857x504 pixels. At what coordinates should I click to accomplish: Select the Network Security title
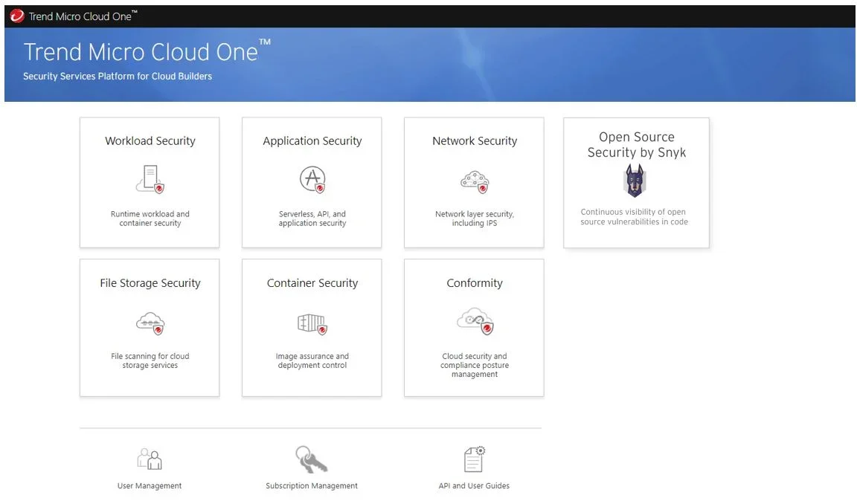pyautogui.click(x=474, y=140)
